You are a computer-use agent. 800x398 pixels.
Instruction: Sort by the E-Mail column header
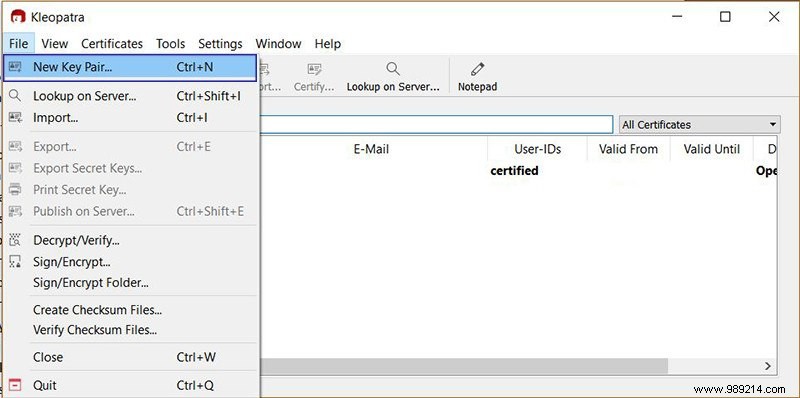pyautogui.click(x=371, y=149)
